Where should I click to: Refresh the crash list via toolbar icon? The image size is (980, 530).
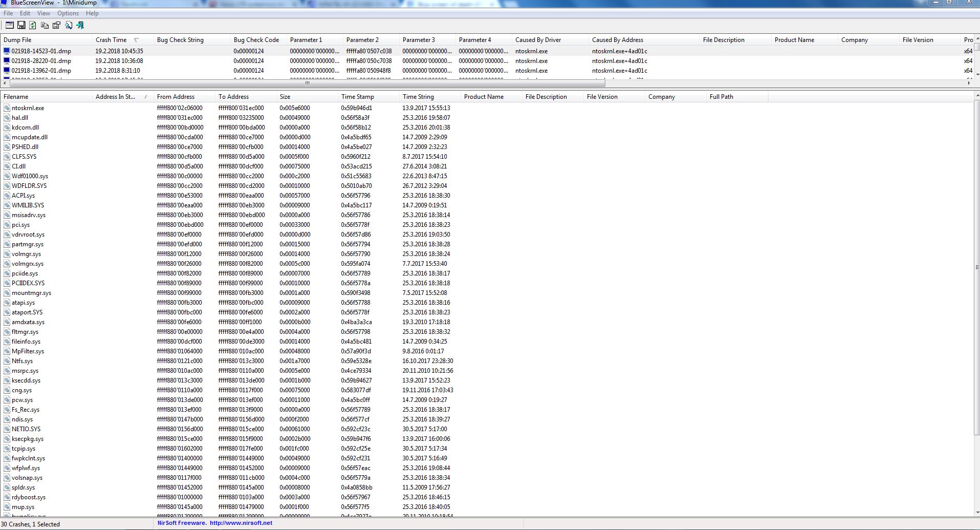[33, 25]
